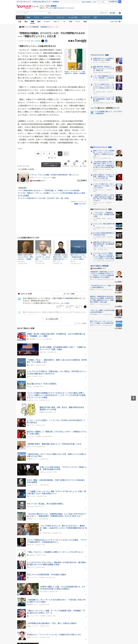
Task: Open the アイルランド出身の詩人が related link
Action: click(43, 198)
